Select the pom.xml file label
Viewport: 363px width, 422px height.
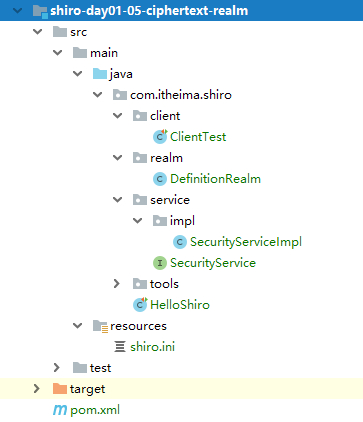[95, 410]
